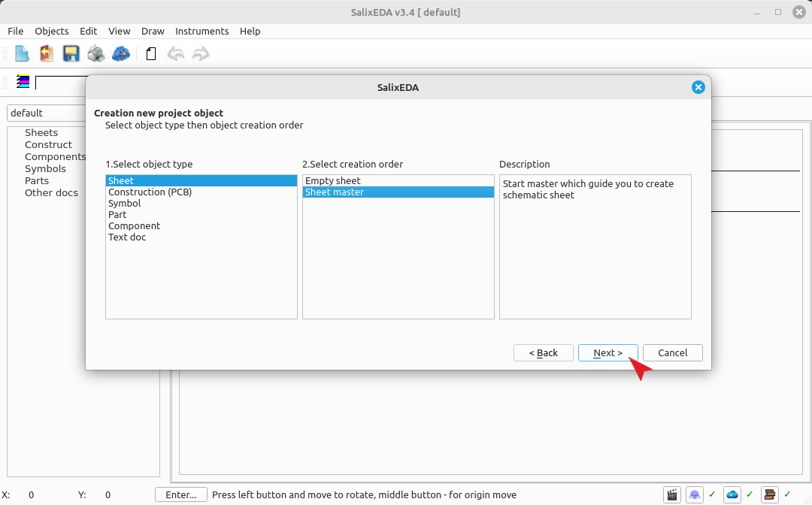
Task: Select Construct in project tree
Action: point(48,145)
